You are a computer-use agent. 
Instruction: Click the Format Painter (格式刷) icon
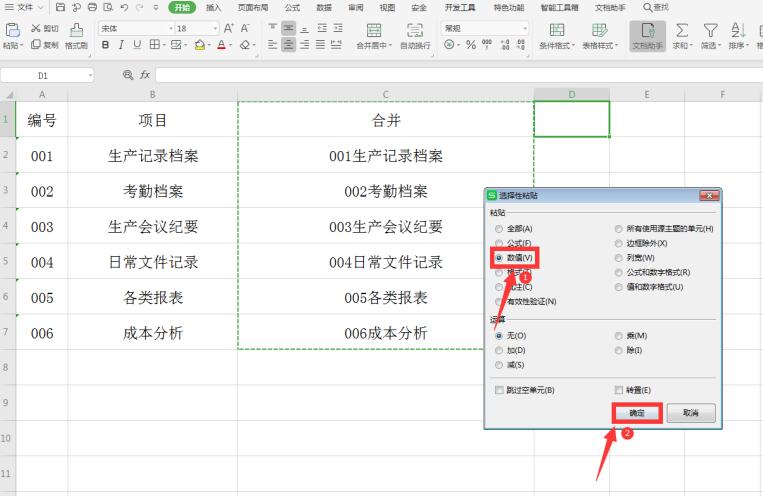point(76,31)
